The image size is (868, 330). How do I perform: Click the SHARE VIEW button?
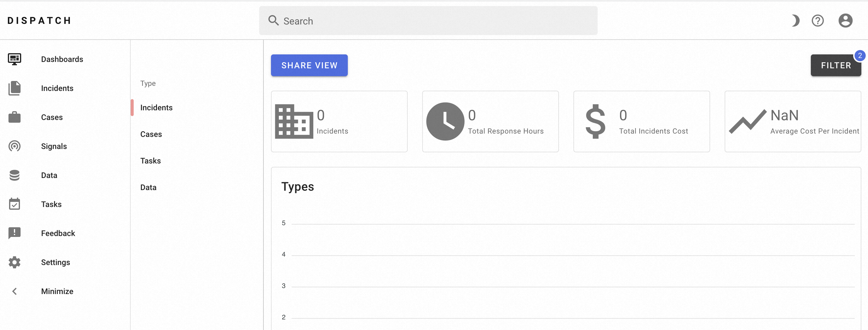(x=309, y=65)
